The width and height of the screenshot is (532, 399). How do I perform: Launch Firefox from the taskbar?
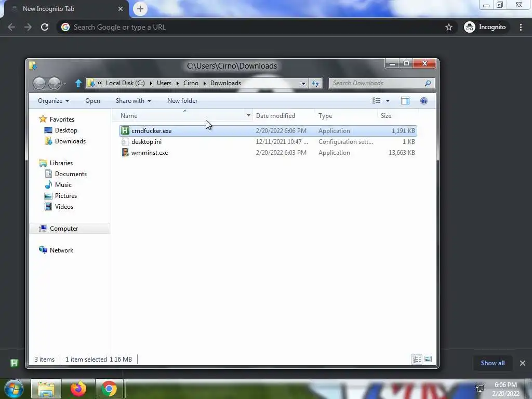[78, 389]
